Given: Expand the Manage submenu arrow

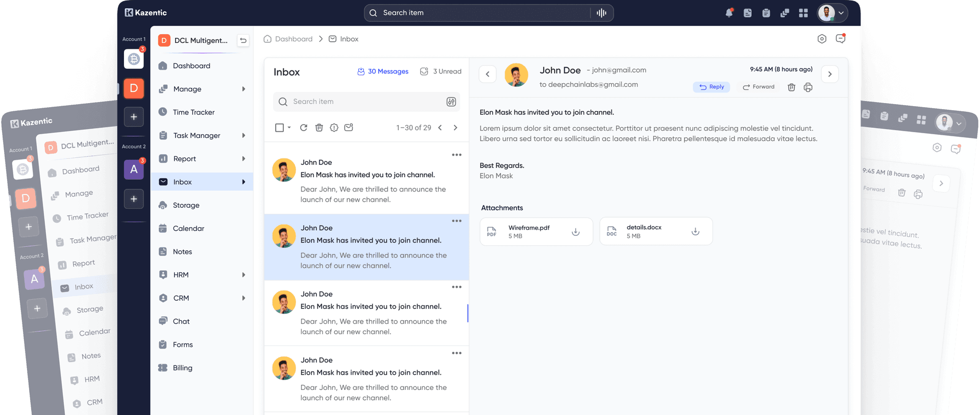Looking at the screenshot, I should point(243,89).
